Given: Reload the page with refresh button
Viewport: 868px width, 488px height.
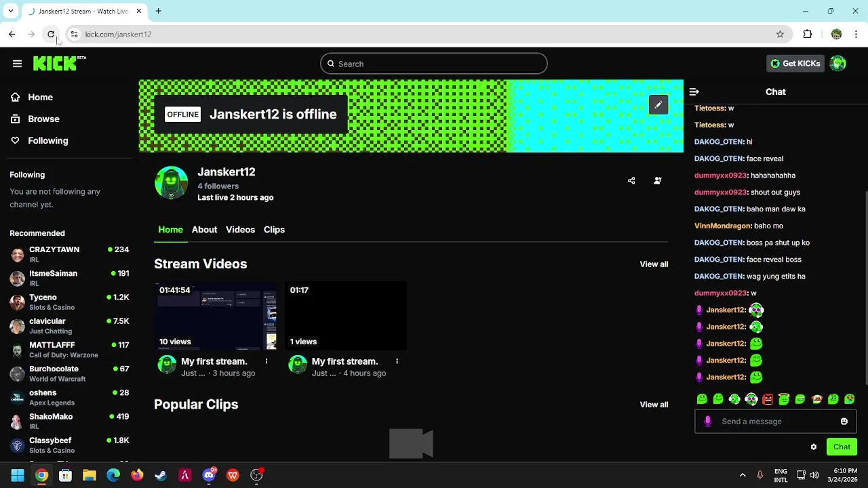Looking at the screenshot, I should pyautogui.click(x=51, y=34).
